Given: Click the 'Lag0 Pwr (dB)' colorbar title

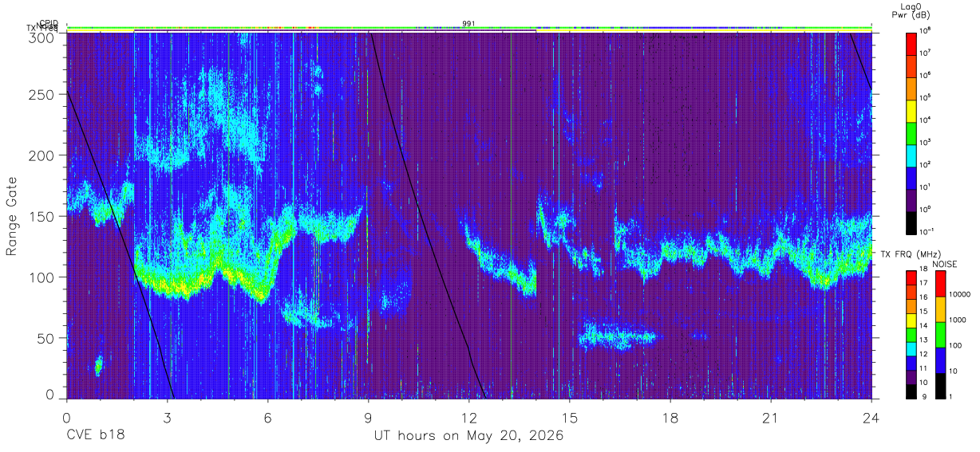Looking at the screenshot, I should [912, 12].
